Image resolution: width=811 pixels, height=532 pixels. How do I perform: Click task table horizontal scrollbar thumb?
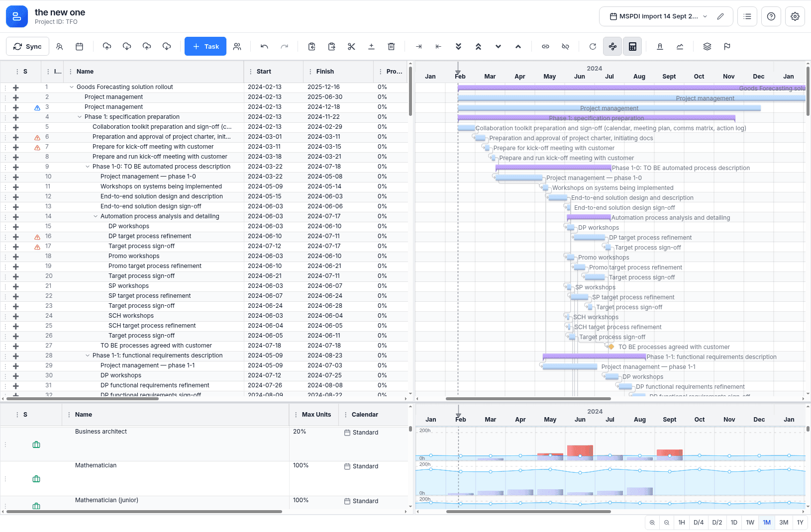click(82, 399)
